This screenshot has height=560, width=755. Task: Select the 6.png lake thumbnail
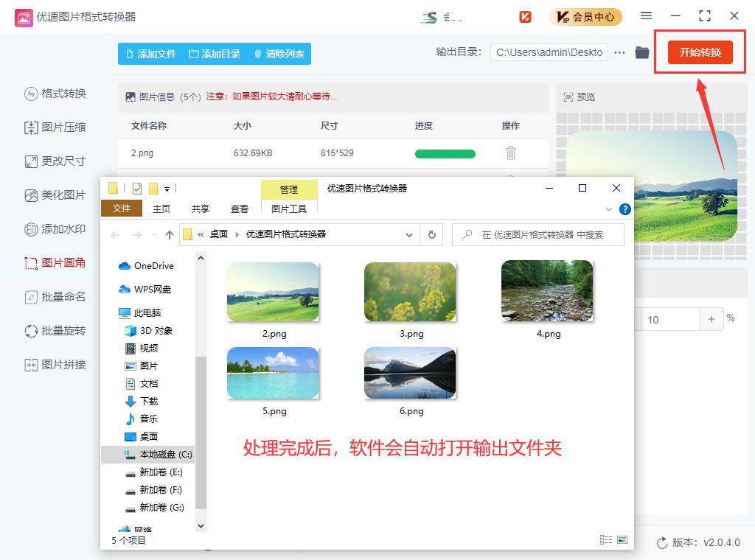pos(410,374)
